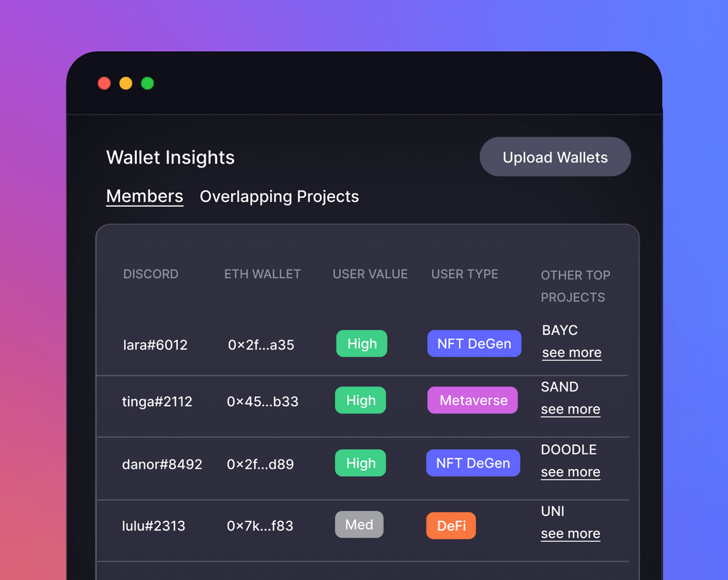Viewport: 728px width, 580px height.
Task: Click the Metaverse user type badge
Action: (472, 400)
